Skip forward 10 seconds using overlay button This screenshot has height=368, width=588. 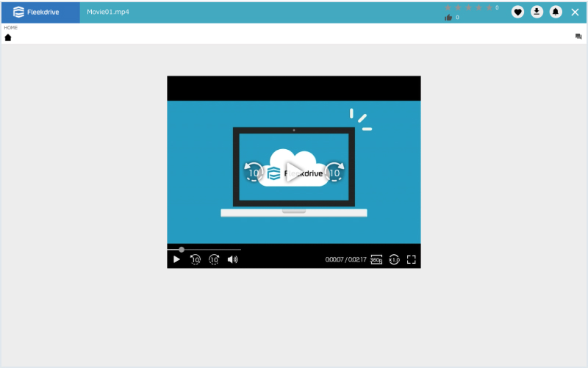click(334, 173)
